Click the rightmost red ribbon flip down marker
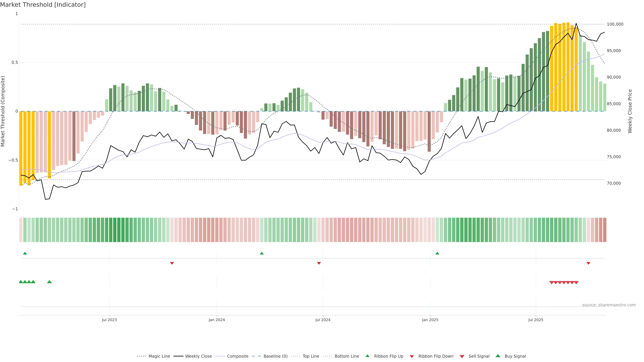The height and width of the screenshot is (362, 644). (588, 263)
